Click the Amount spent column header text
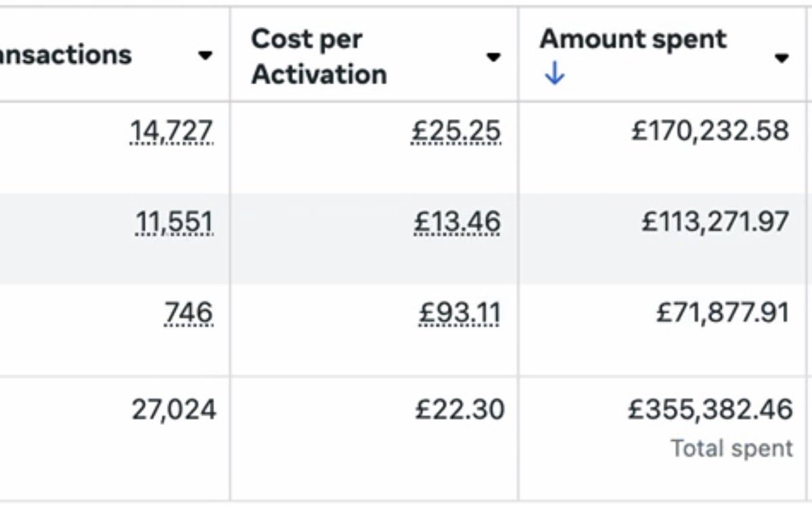Screen dimensions: 812x506 tap(633, 40)
